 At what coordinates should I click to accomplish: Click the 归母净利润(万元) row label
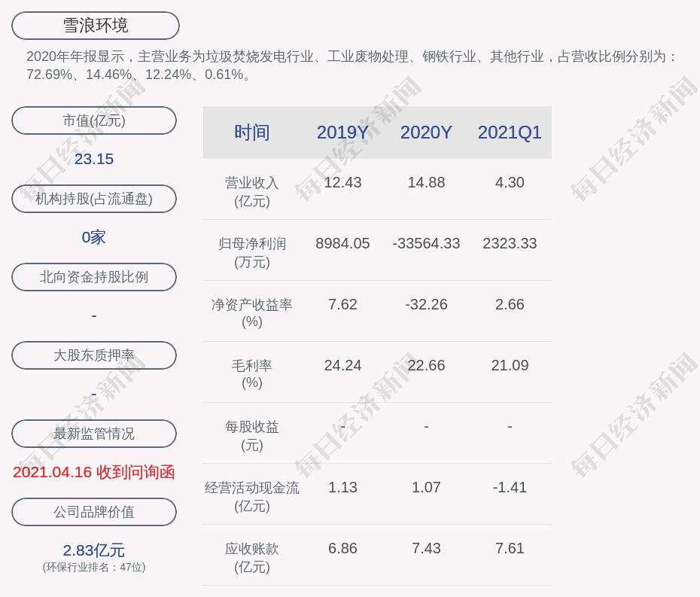pos(252,253)
